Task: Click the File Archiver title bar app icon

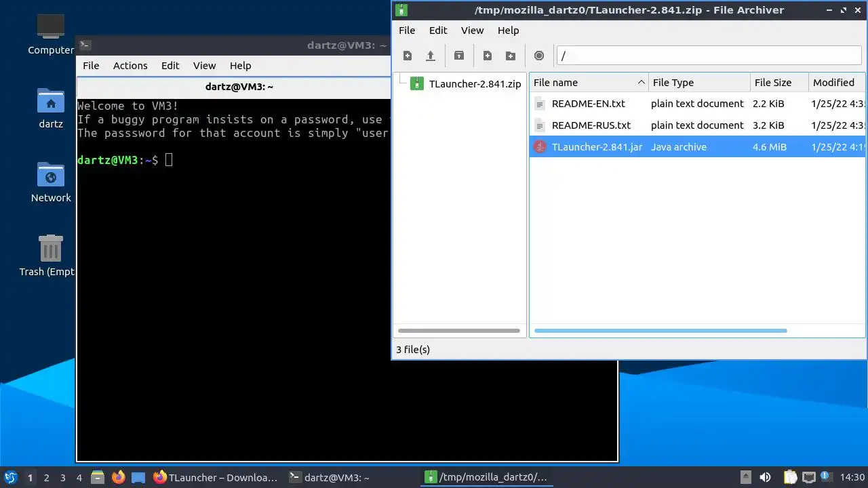Action: pos(401,10)
